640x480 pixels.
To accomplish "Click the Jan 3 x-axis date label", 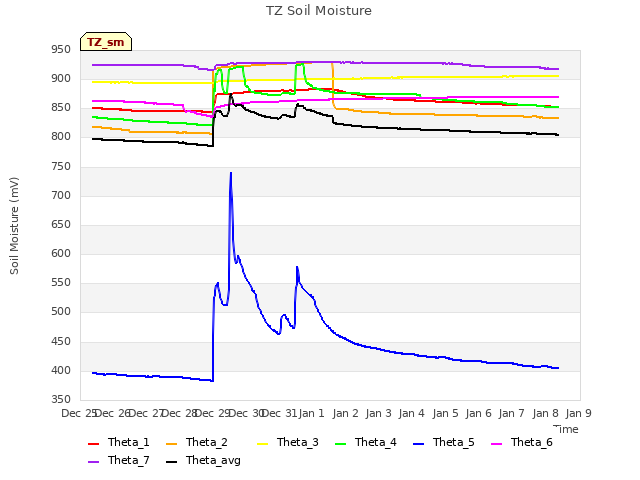I will [x=378, y=413].
